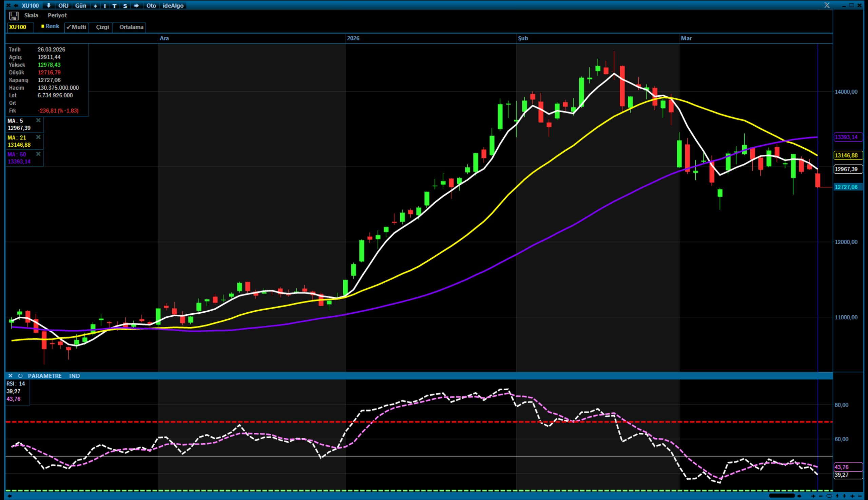The width and height of the screenshot is (868, 500).
Task: Click the S tool in the top toolbar
Action: tap(125, 6)
